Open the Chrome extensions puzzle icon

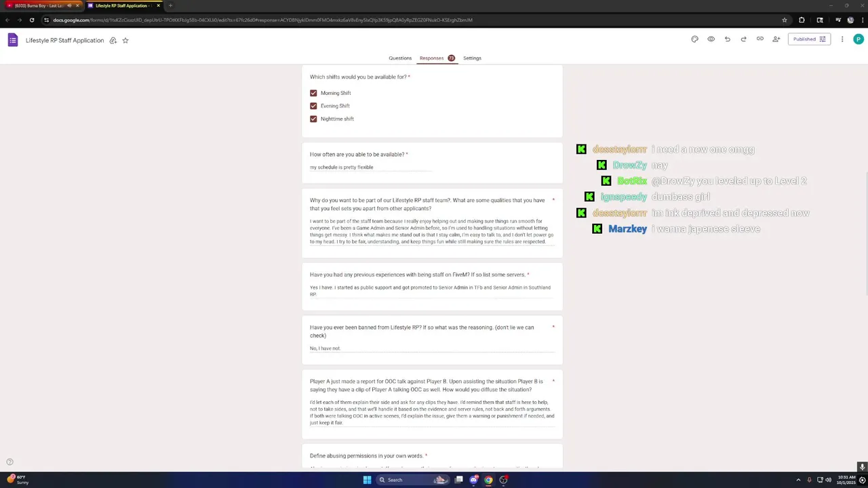click(802, 20)
